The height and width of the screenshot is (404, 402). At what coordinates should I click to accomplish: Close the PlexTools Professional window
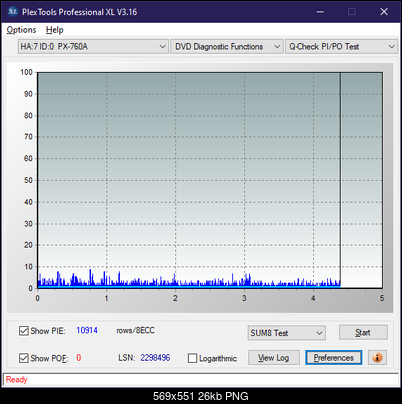coord(384,12)
